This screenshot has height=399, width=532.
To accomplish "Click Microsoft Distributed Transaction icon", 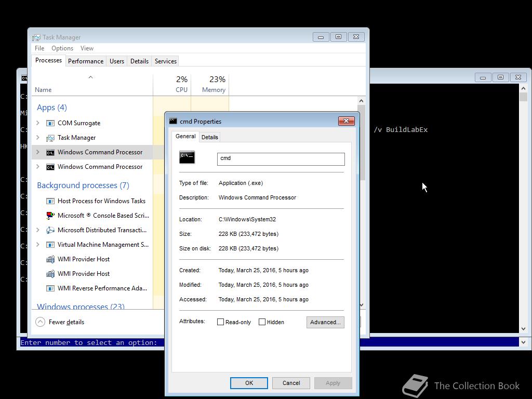I will 50,230.
